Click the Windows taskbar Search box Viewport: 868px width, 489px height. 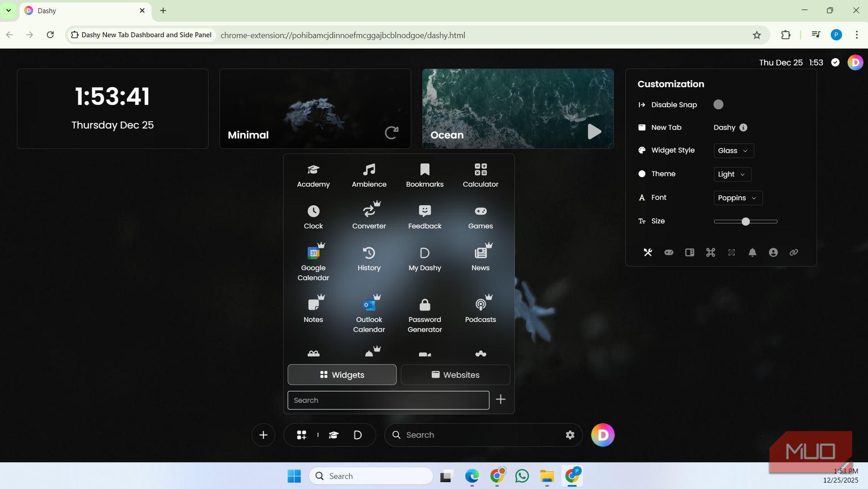point(371,476)
